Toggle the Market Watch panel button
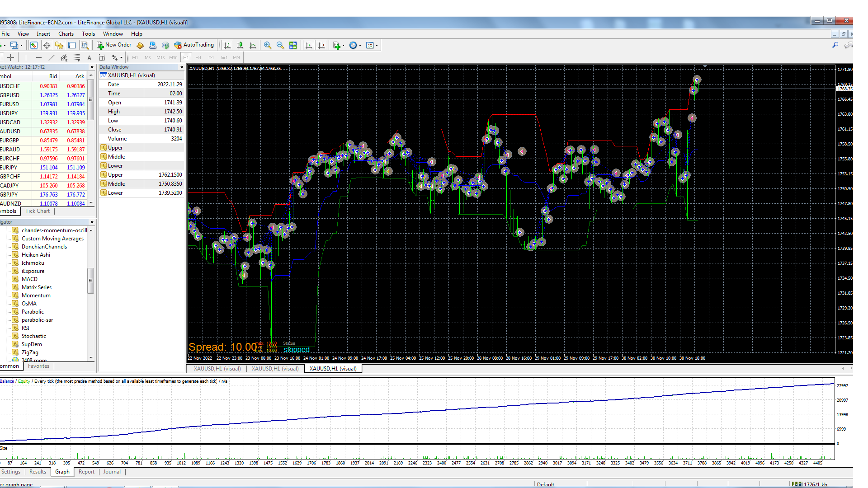 coord(34,45)
